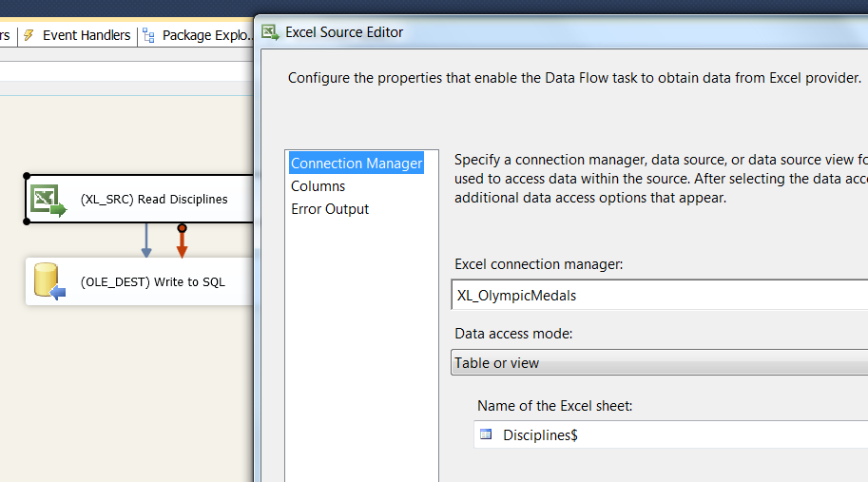Click the table icon beside Disciplines$
Viewport: 868px width, 482px height.
486,434
